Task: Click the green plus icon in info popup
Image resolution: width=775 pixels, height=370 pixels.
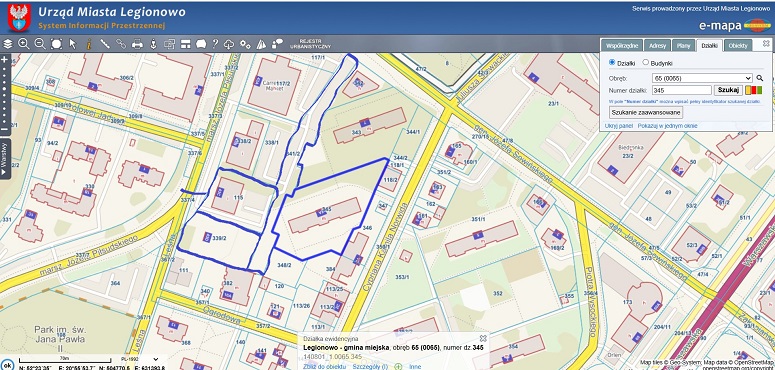Action: 398,367
